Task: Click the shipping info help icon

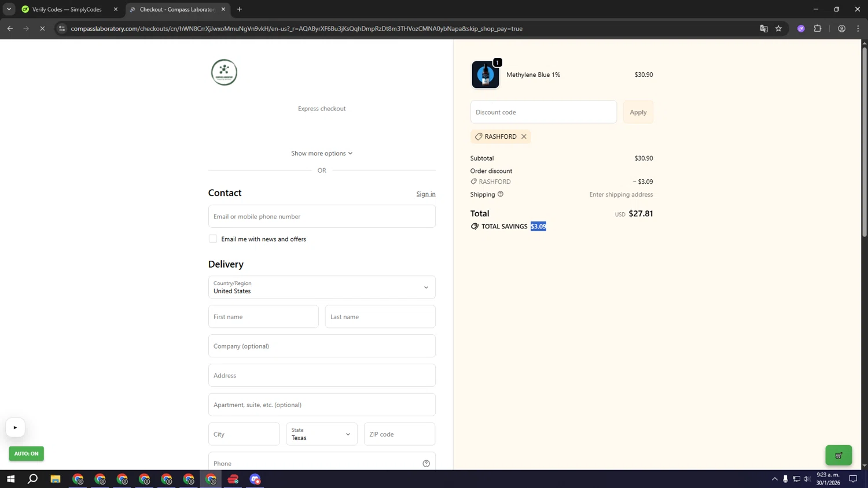Action: pos(501,194)
